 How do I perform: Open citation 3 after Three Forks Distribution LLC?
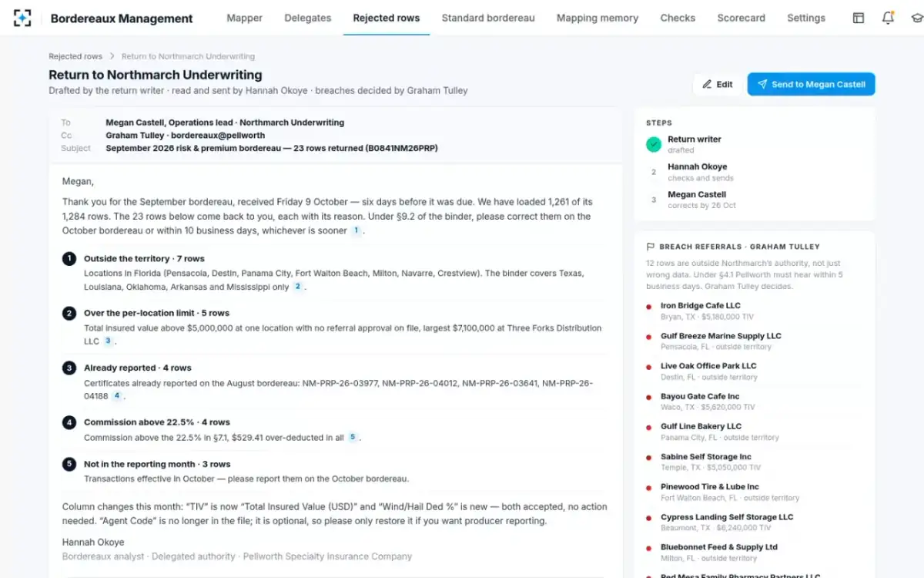(x=108, y=341)
